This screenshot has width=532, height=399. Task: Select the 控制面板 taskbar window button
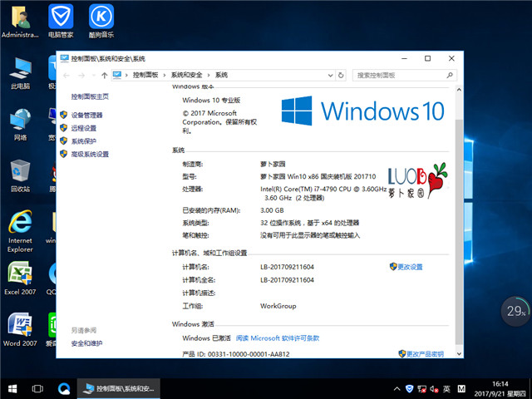point(119,389)
